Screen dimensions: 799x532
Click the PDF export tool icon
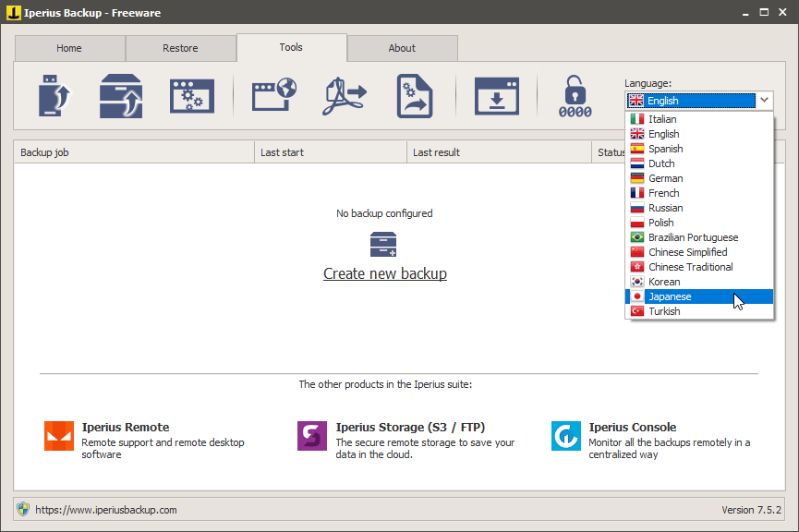point(345,96)
